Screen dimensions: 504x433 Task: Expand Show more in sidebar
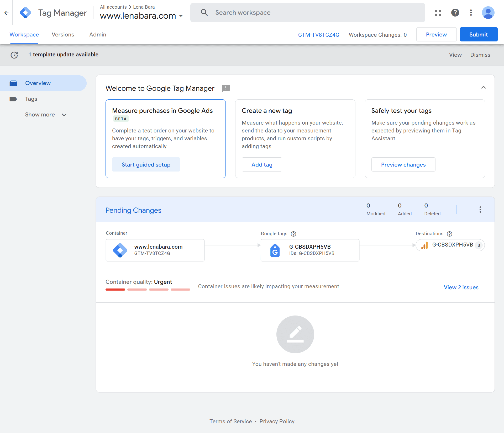tap(46, 115)
